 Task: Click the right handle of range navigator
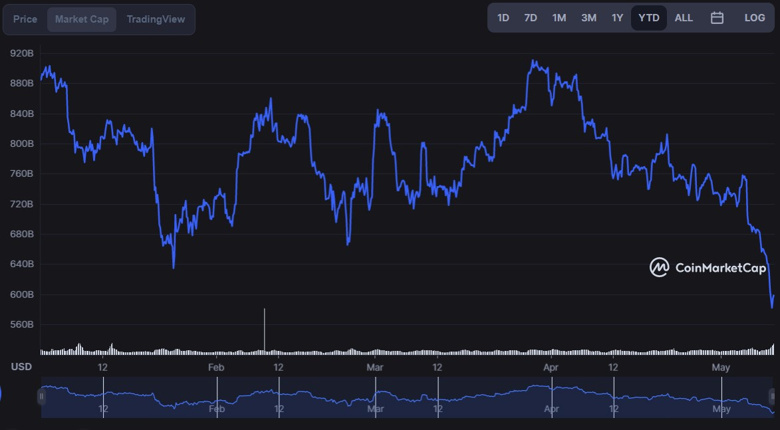[x=775, y=397]
